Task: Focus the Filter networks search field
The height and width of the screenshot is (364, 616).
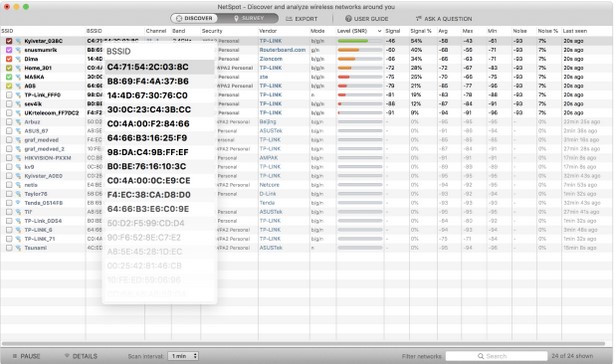Action: (497, 356)
